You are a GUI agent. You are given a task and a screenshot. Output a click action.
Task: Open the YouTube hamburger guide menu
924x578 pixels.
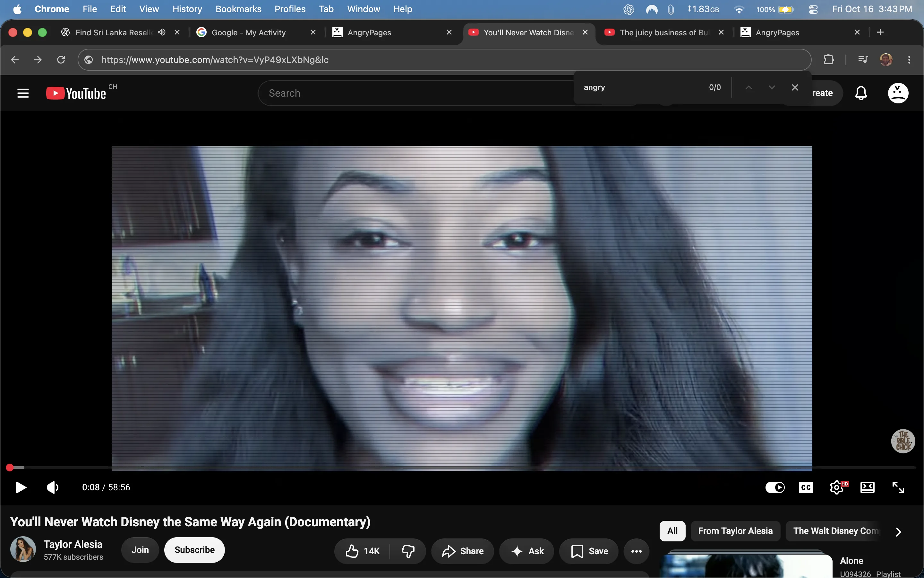click(23, 93)
